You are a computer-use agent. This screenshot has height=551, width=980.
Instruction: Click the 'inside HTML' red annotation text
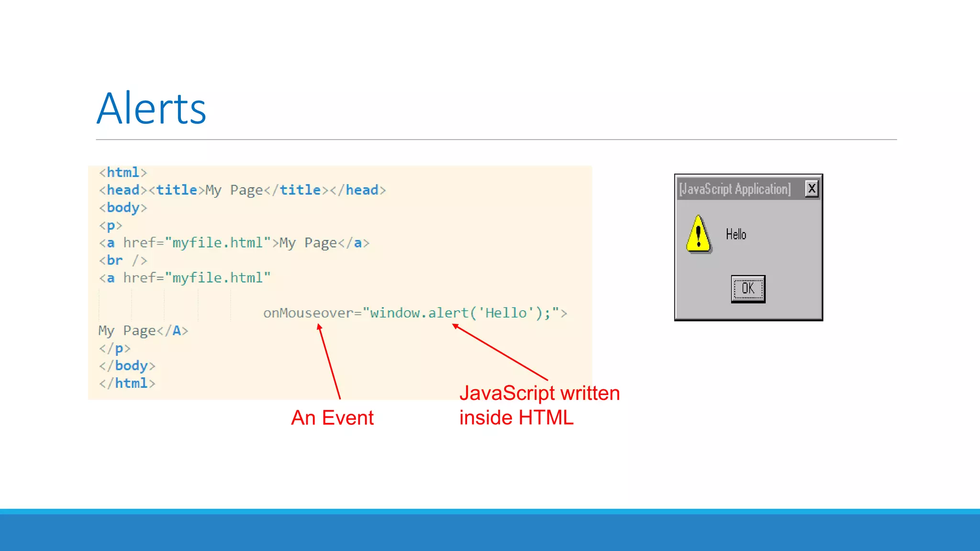click(x=516, y=418)
